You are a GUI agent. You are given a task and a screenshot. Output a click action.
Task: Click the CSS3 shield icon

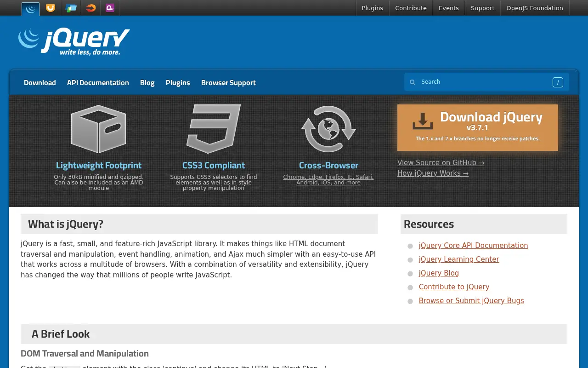tap(214, 129)
